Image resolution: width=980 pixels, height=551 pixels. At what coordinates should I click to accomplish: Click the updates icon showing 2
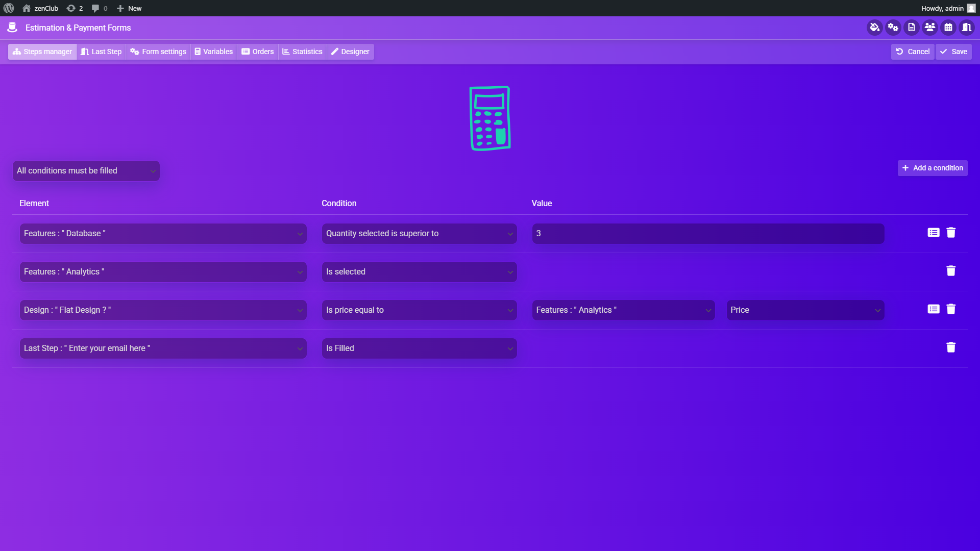[75, 8]
